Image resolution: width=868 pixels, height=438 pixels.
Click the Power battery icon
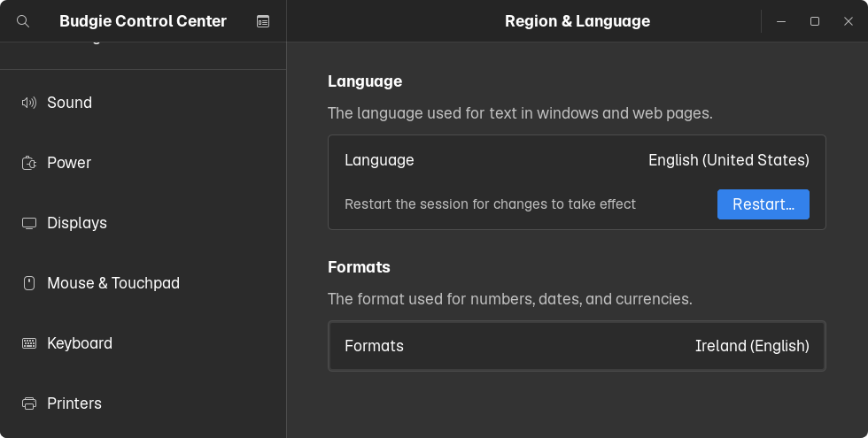29,163
